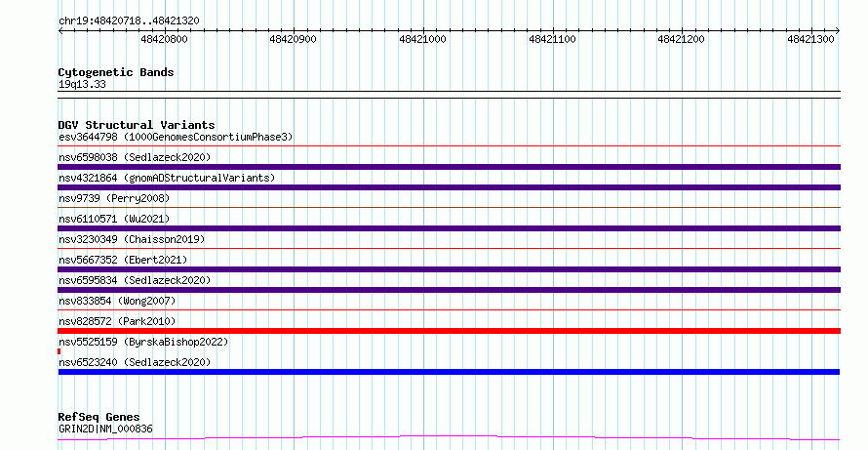Click the chr19:48420718..48421320 coordinate label
868x450 pixels.
tap(129, 20)
